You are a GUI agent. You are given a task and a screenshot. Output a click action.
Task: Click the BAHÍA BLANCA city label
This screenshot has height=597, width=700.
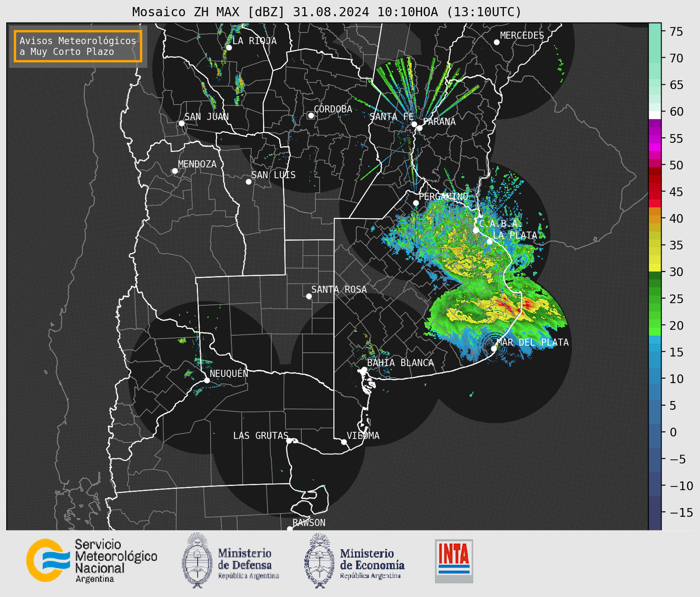400,363
